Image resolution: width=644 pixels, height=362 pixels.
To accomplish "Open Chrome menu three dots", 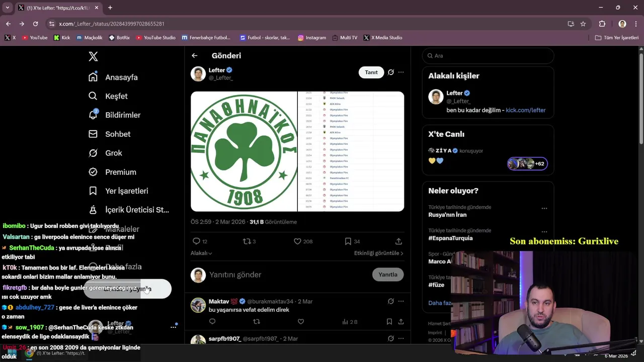I will [635, 24].
